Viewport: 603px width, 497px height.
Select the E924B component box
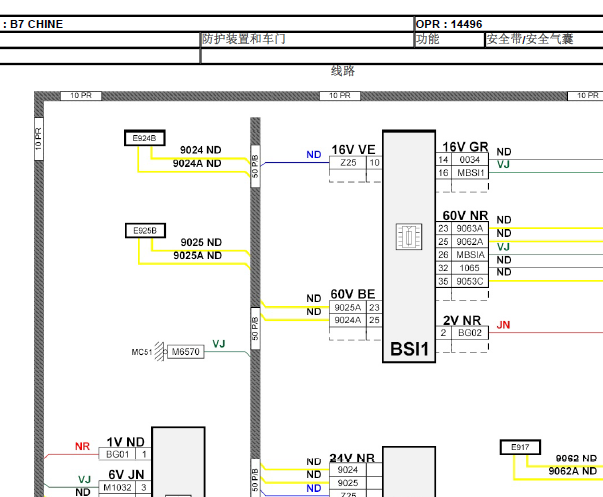click(145, 138)
